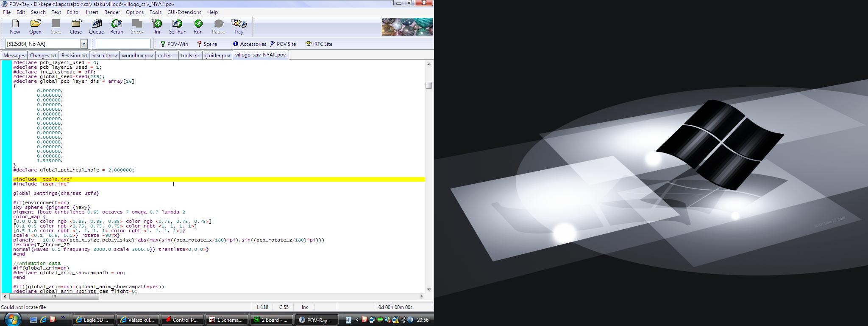Viewport: 868px width, 326px height.
Task: Switch to the Changes.txt tab
Action: click(43, 55)
